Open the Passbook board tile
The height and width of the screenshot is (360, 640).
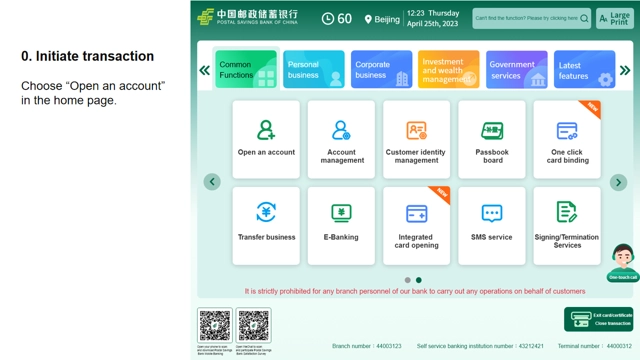[492, 140]
